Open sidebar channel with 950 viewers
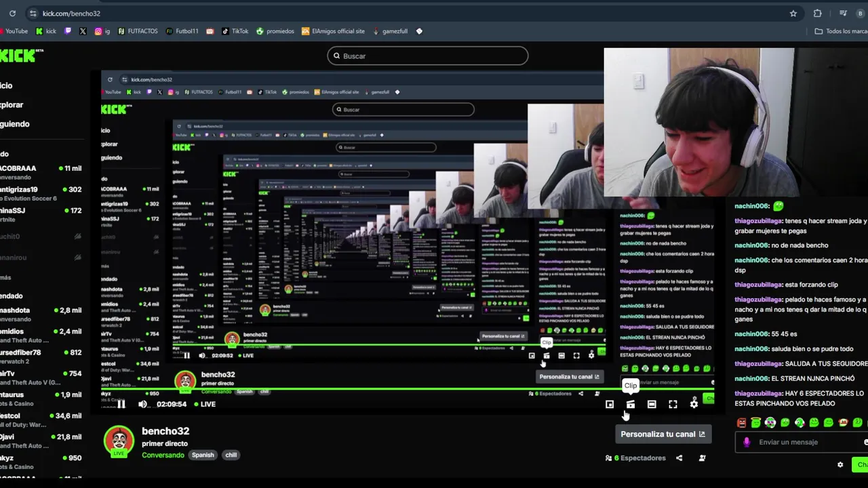868x488 pixels. [41, 462]
